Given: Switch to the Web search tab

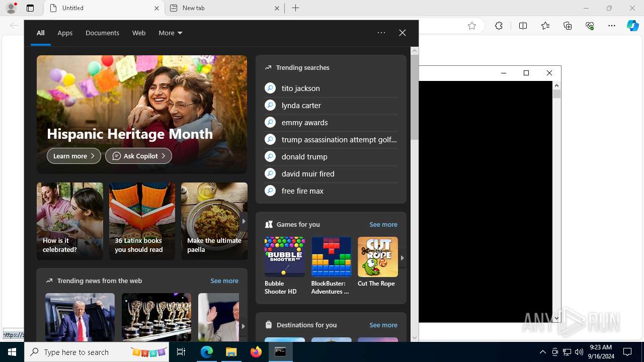Looking at the screenshot, I should pos(139,33).
